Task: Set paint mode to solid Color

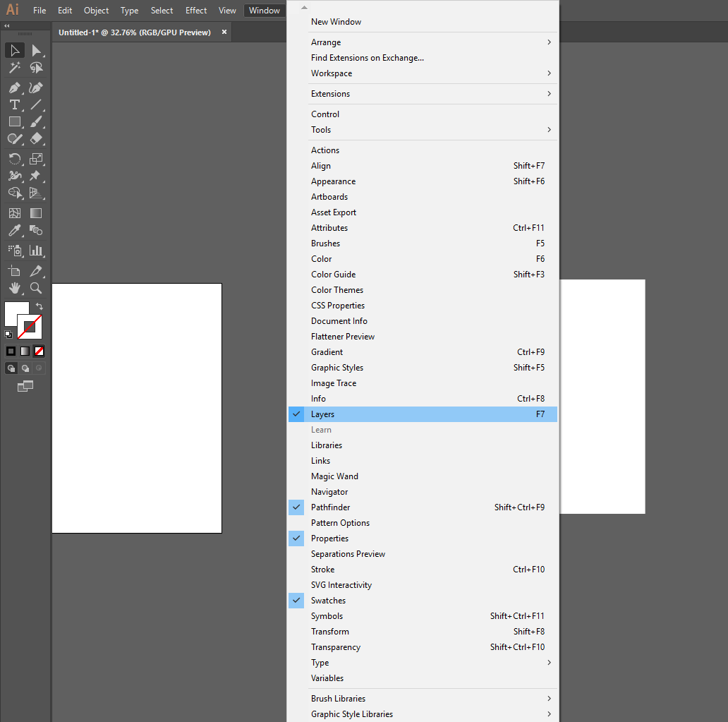Action: click(x=11, y=351)
